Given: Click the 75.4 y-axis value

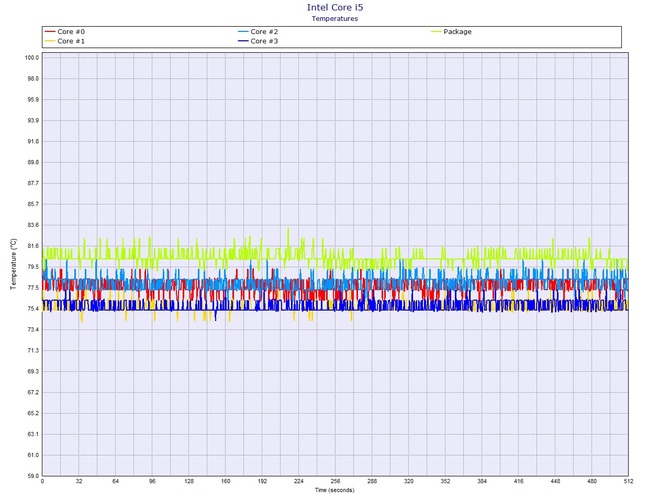Looking at the screenshot, I should tap(33, 308).
